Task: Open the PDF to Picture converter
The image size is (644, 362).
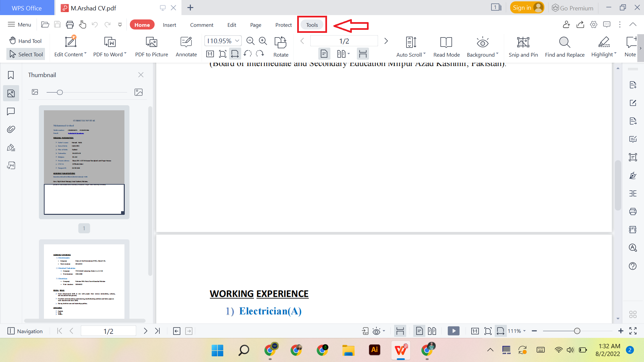Action: [x=151, y=46]
